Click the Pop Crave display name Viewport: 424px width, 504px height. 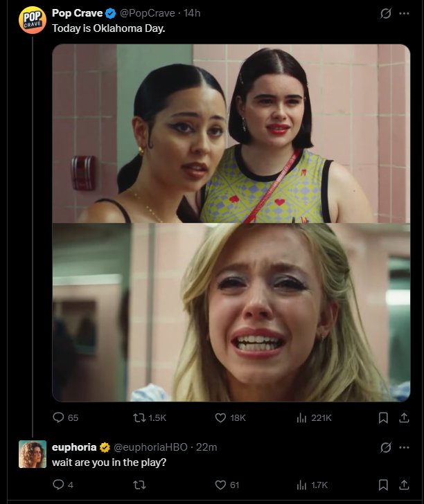point(77,13)
